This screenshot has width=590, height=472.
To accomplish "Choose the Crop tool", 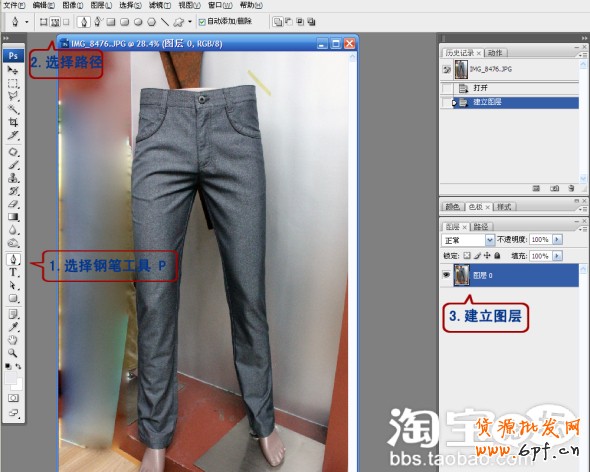I will [x=14, y=122].
